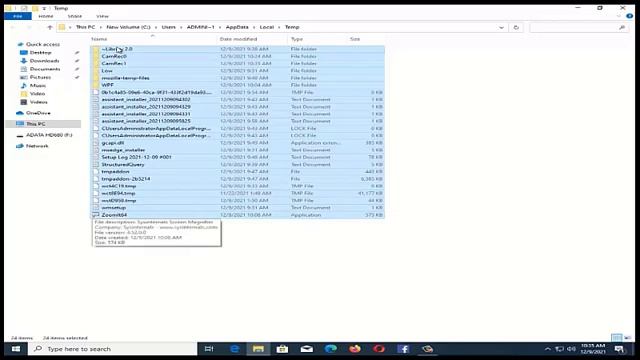Click the Type here to search box
This screenshot has width=640, height=360.
113,349
